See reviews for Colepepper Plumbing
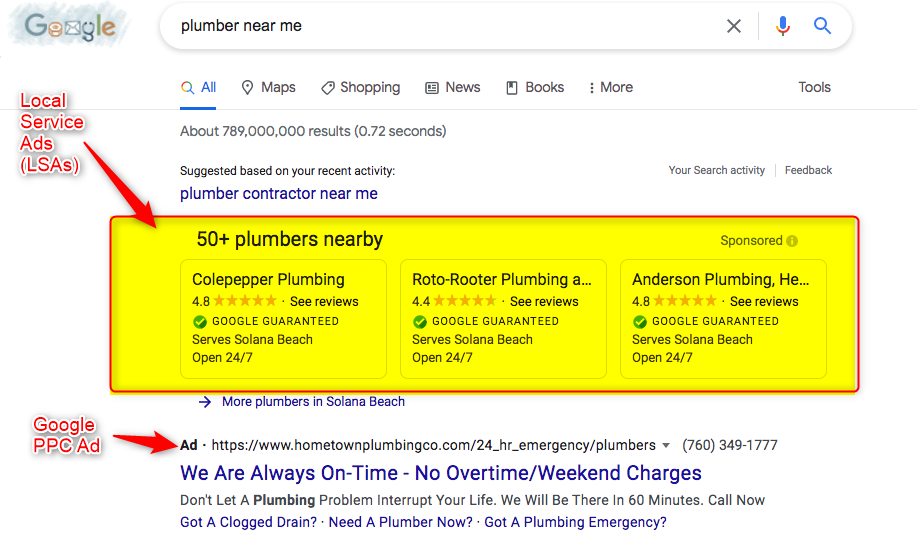This screenshot has height=551, width=917. [324, 302]
